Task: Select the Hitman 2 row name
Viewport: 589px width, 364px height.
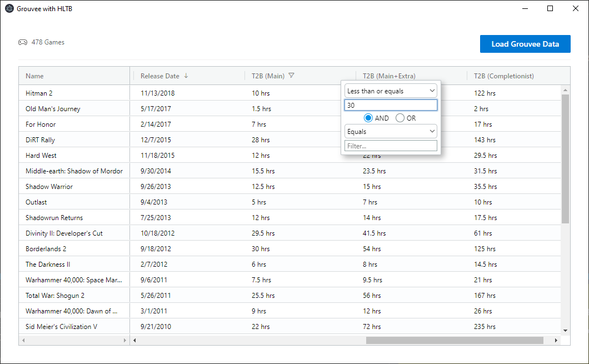Action: click(x=39, y=93)
